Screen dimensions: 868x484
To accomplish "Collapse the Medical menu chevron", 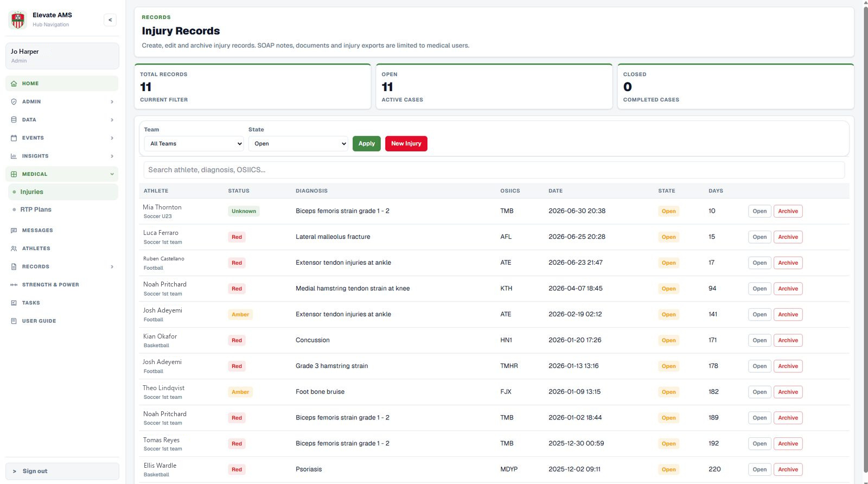I will click(x=112, y=174).
